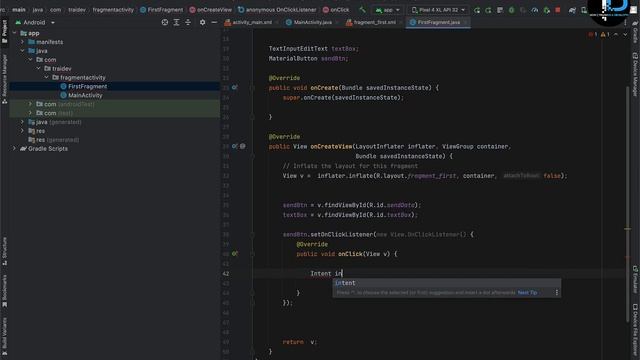Expand the manifests folder
This screenshot has height=360, width=640.
22,42
